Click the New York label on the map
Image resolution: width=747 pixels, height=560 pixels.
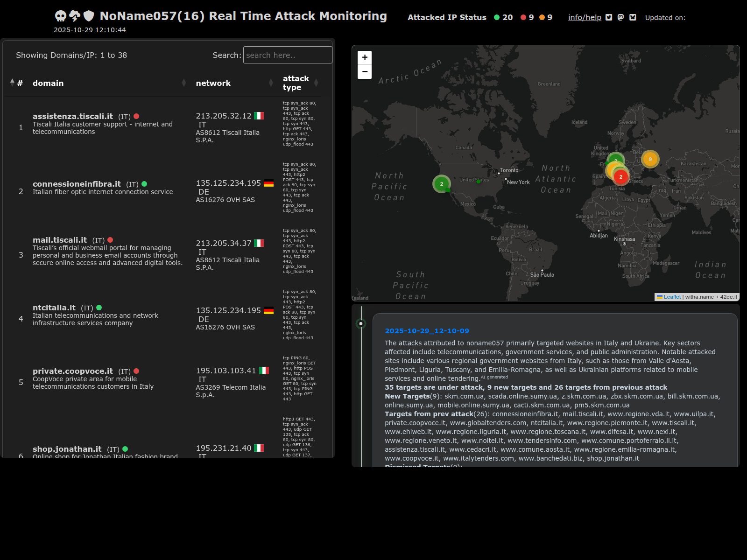(x=518, y=182)
